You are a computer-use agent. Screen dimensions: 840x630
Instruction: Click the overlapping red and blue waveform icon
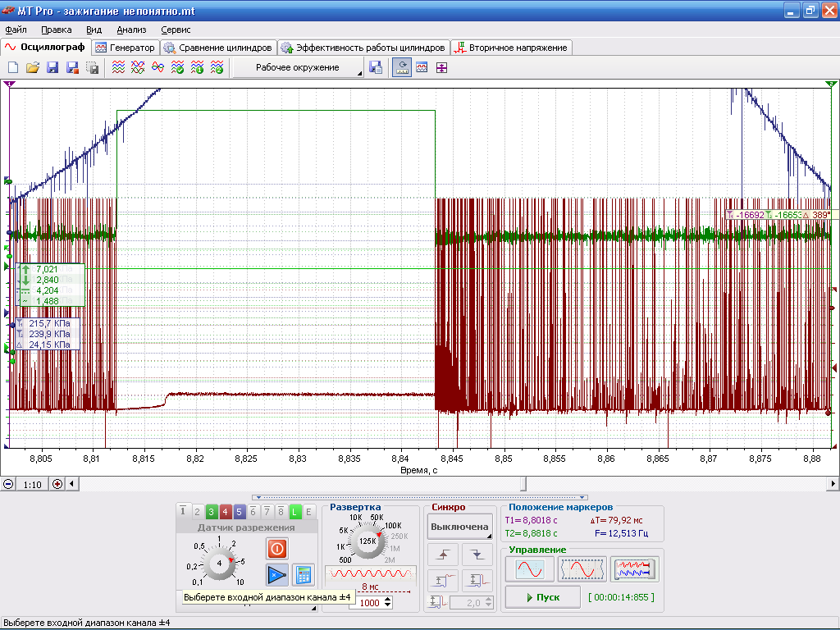(158, 67)
